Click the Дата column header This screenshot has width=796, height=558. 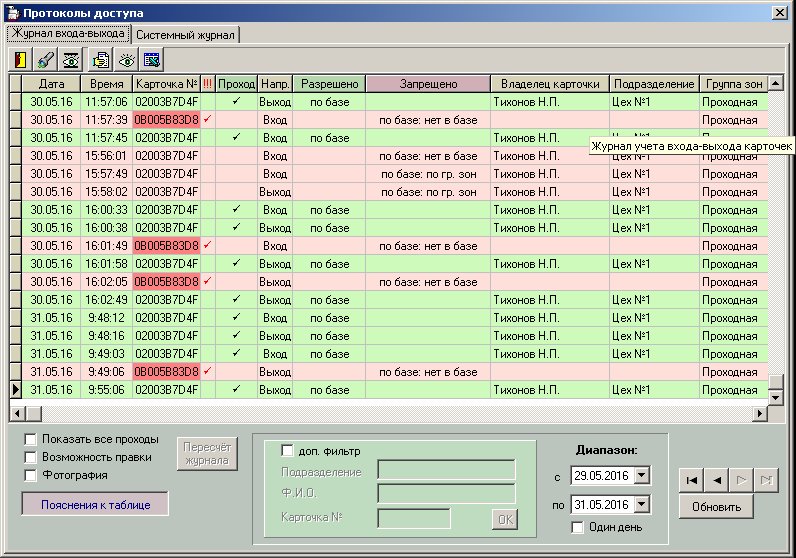[x=51, y=84]
